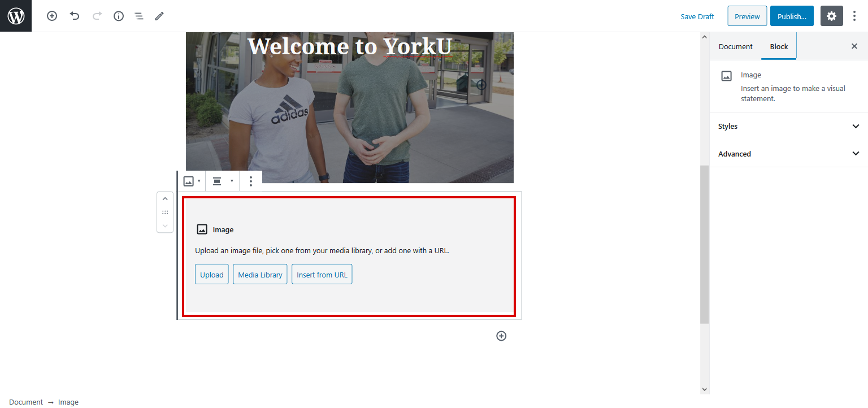Add a block below the image block
The width and height of the screenshot is (868, 408).
coord(501,336)
